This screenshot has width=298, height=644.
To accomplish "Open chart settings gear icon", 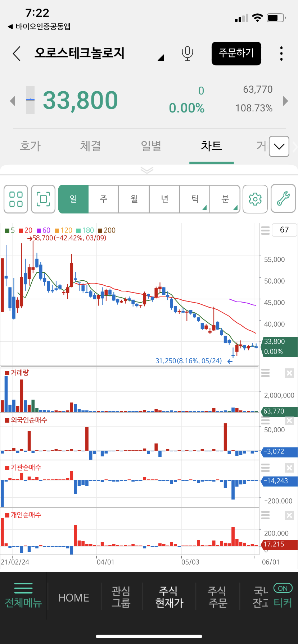I will 255,199.
